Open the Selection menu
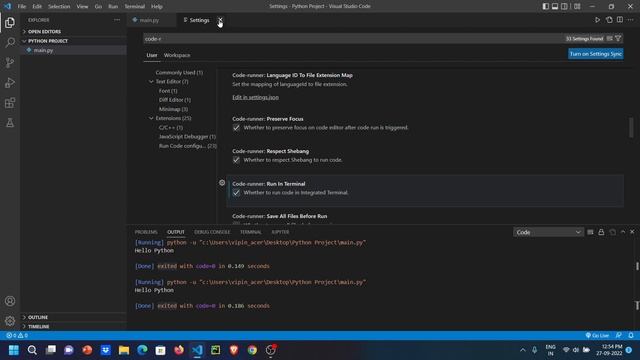The height and width of the screenshot is (360, 640). click(59, 7)
